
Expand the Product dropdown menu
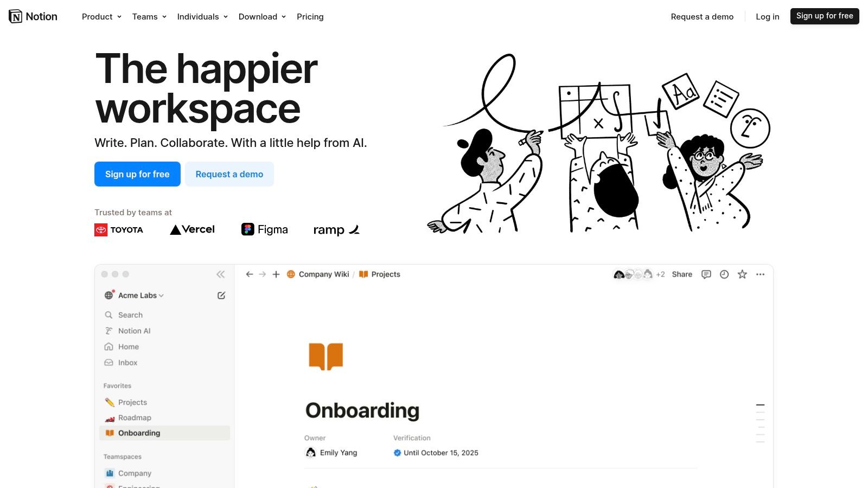pyautogui.click(x=101, y=17)
